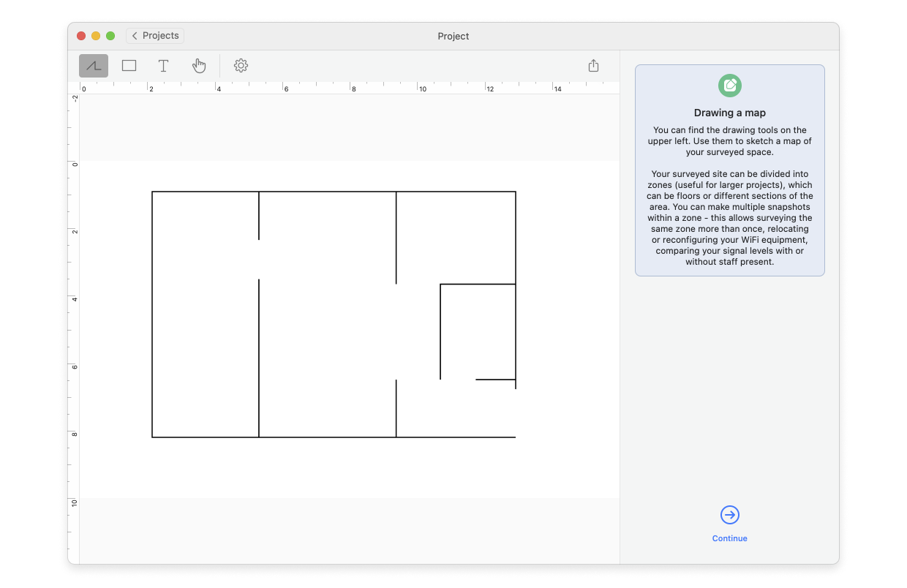The width and height of the screenshot is (907, 588).
Task: Click the share export icon
Action: point(593,65)
